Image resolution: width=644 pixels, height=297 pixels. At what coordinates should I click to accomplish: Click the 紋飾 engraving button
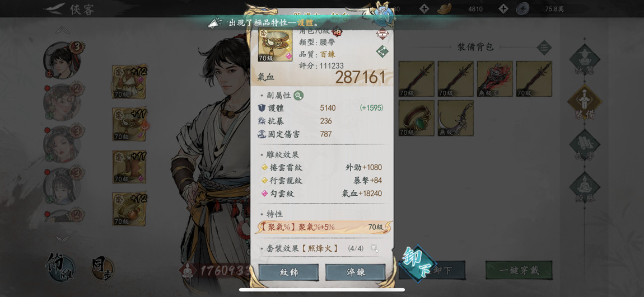[288, 272]
